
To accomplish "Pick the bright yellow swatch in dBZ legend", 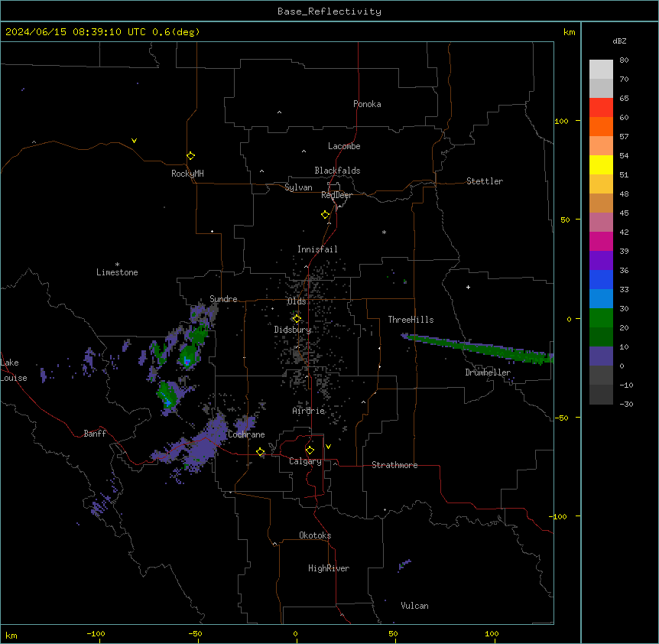I will coord(601,164).
